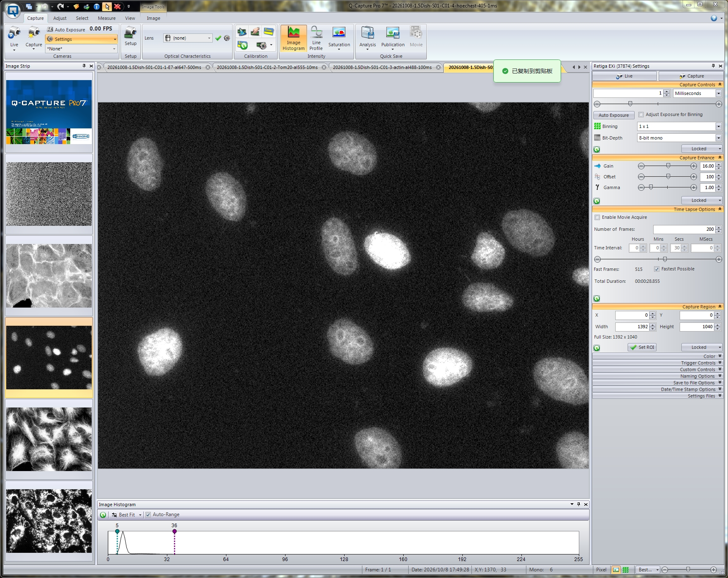Pin the Image Strip panel
This screenshot has width=728, height=578.
click(84, 66)
